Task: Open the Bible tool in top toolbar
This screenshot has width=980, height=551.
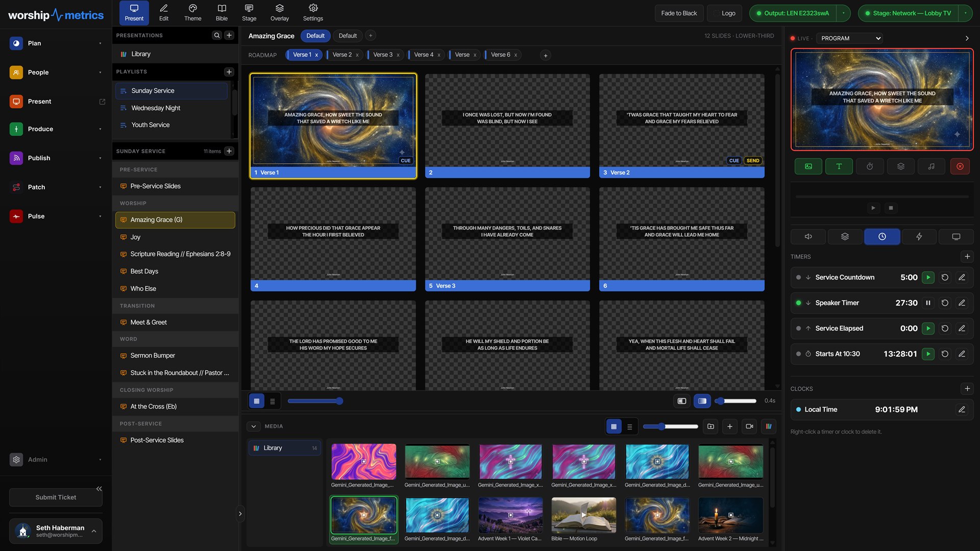Action: coord(222,13)
